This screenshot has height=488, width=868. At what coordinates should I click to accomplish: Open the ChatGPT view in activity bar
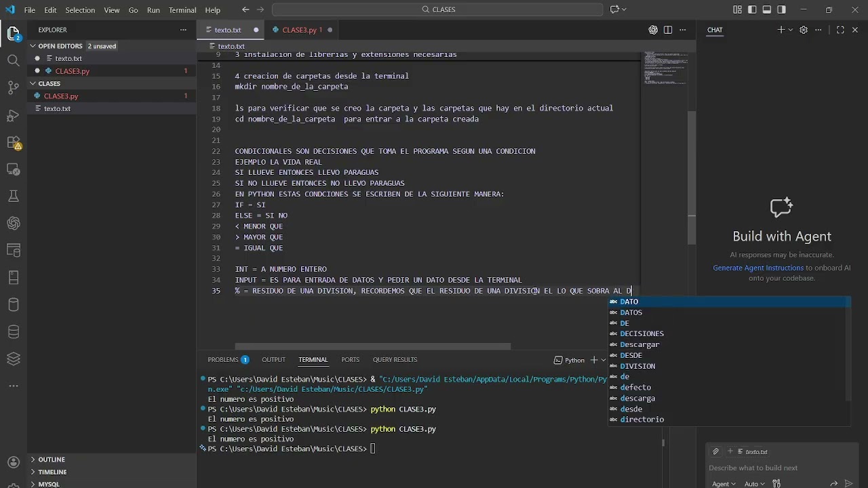(13, 223)
